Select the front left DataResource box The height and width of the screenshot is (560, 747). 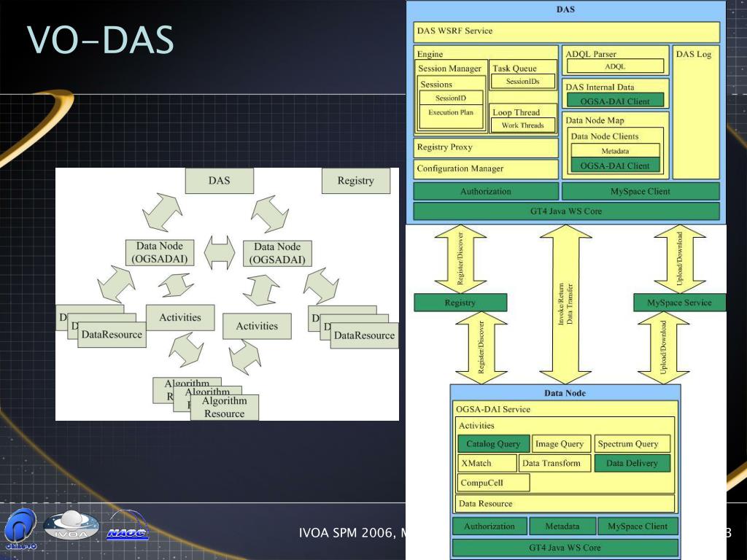(112, 335)
